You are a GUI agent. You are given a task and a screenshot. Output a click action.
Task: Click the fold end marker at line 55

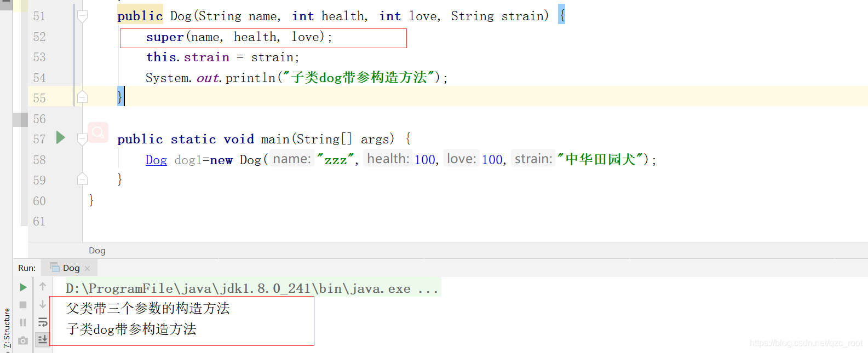[x=82, y=97]
